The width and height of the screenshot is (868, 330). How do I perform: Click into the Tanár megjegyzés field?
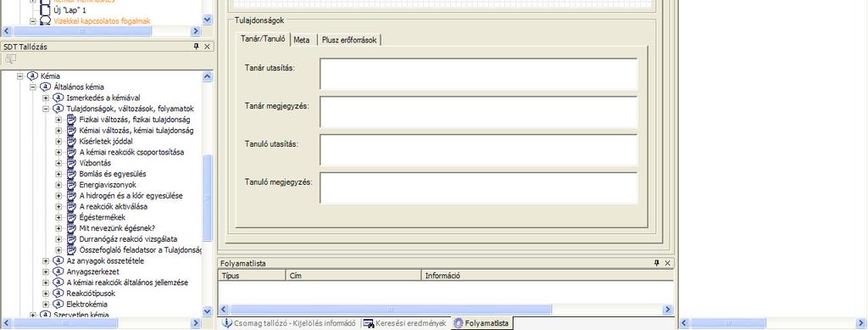479,112
